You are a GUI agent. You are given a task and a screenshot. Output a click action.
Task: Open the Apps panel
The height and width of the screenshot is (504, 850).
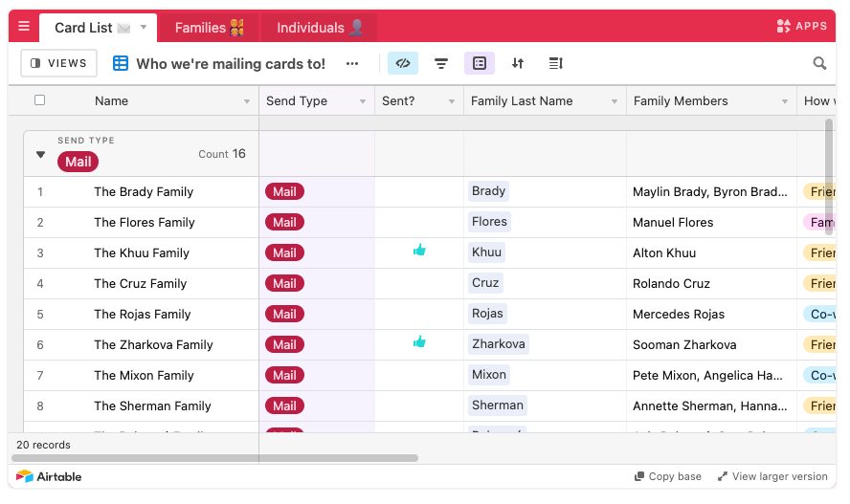tap(802, 26)
